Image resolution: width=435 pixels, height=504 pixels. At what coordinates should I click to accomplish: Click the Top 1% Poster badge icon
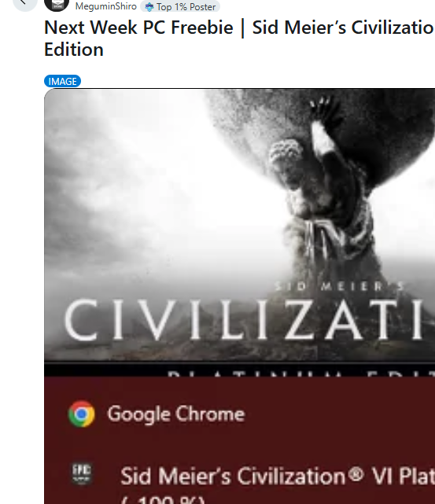[149, 7]
